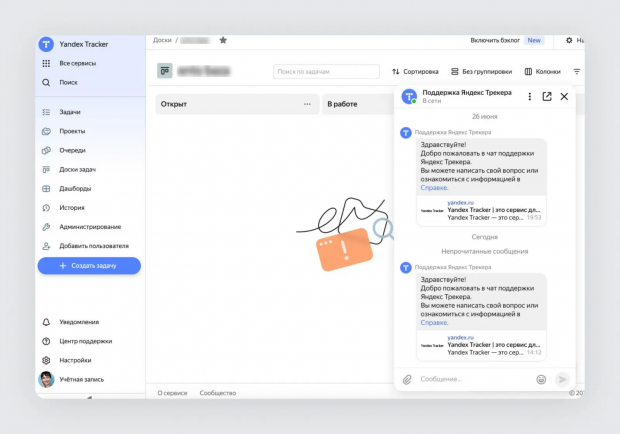
Task: Focus the Сообщение input field
Action: (474, 379)
